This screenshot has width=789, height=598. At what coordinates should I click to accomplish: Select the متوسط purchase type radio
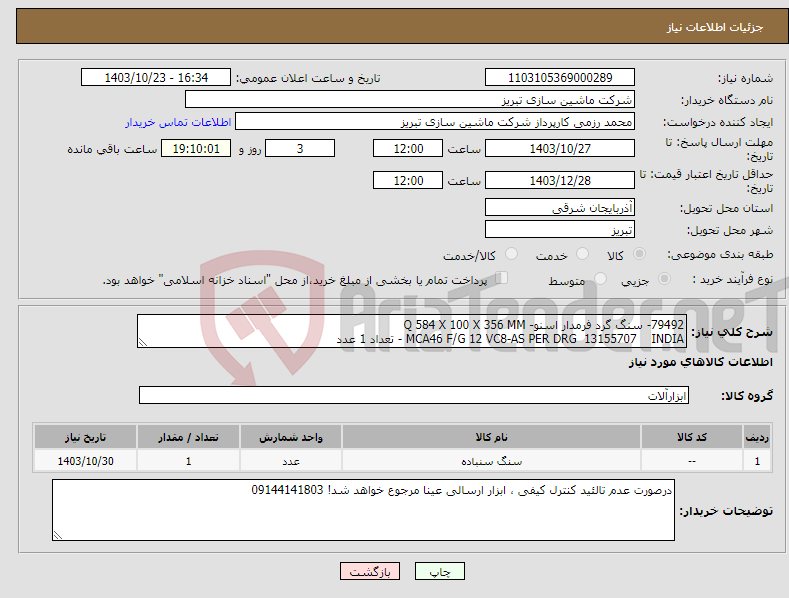coord(600,279)
